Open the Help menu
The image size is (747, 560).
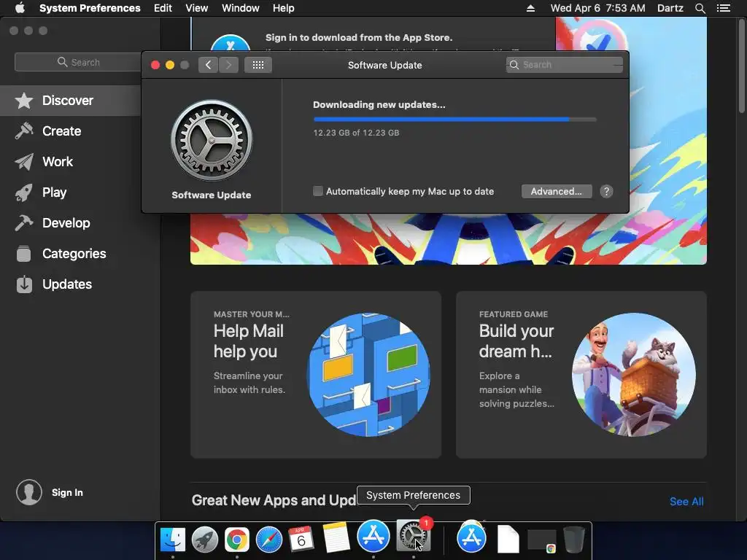point(284,8)
